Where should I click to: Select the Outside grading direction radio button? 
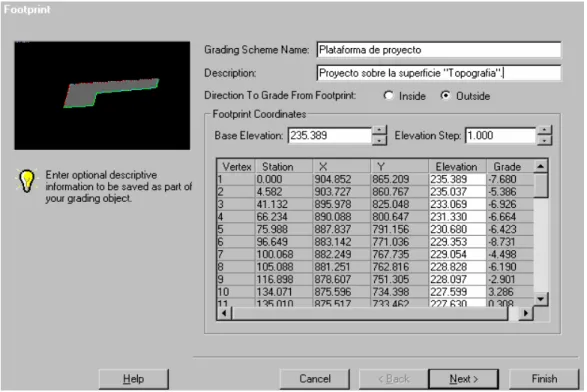445,95
